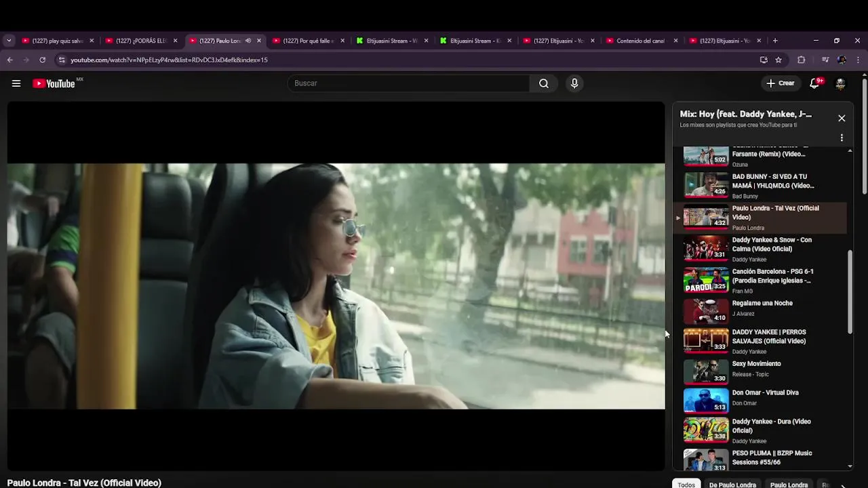Open the Perros Salvajes video thumbnail
The image size is (868, 488).
[706, 340]
